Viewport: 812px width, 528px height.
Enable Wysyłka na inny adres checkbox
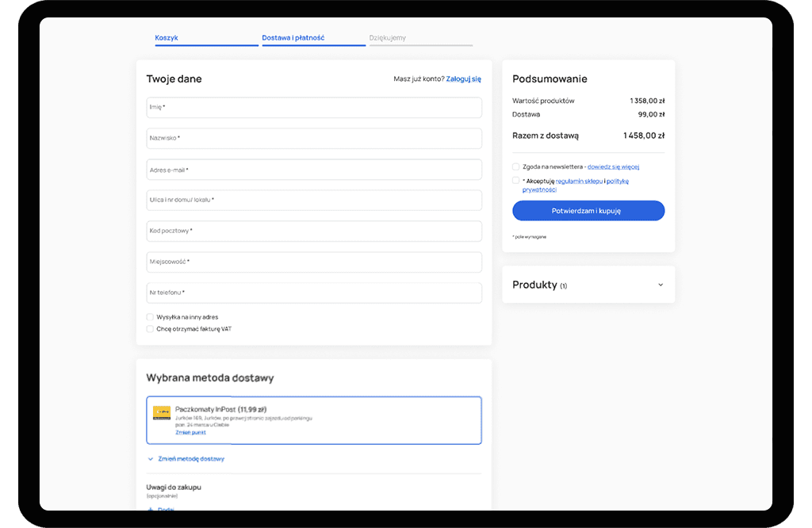(x=150, y=317)
